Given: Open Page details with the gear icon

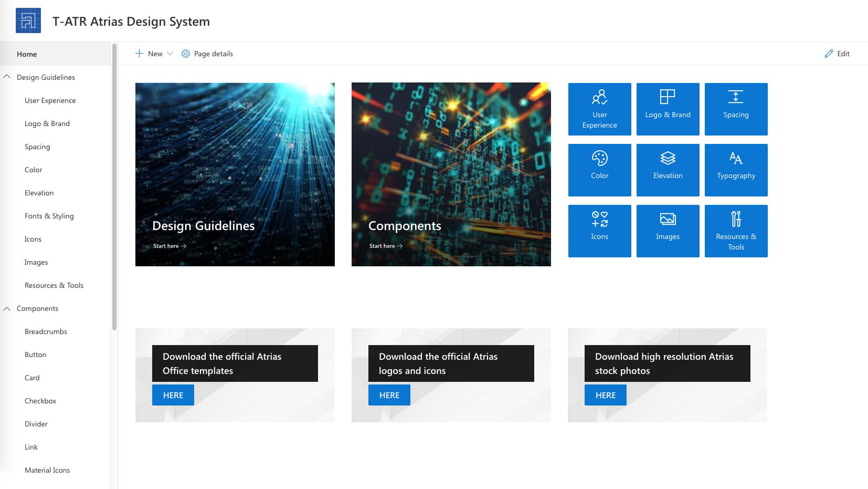Looking at the screenshot, I should pyautogui.click(x=185, y=54).
